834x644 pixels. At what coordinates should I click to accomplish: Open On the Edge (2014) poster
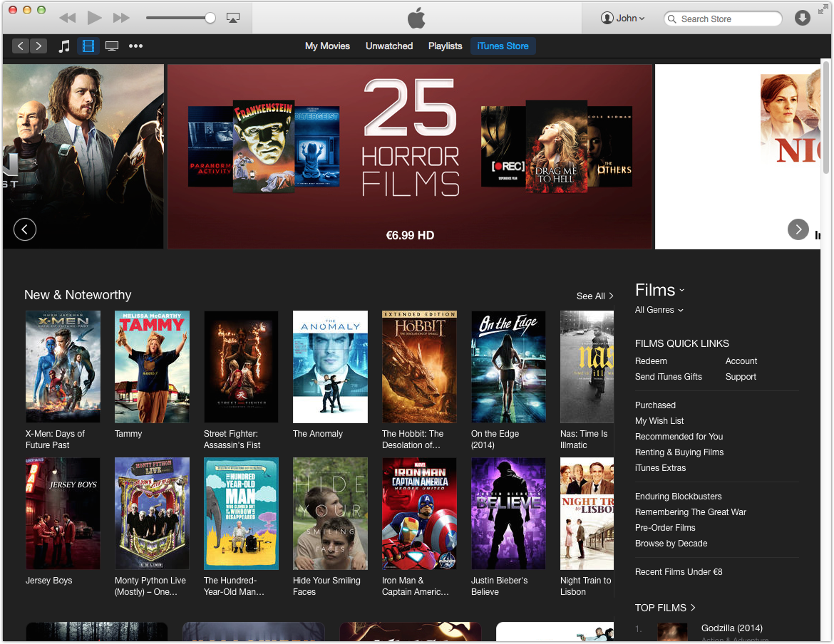pos(508,367)
